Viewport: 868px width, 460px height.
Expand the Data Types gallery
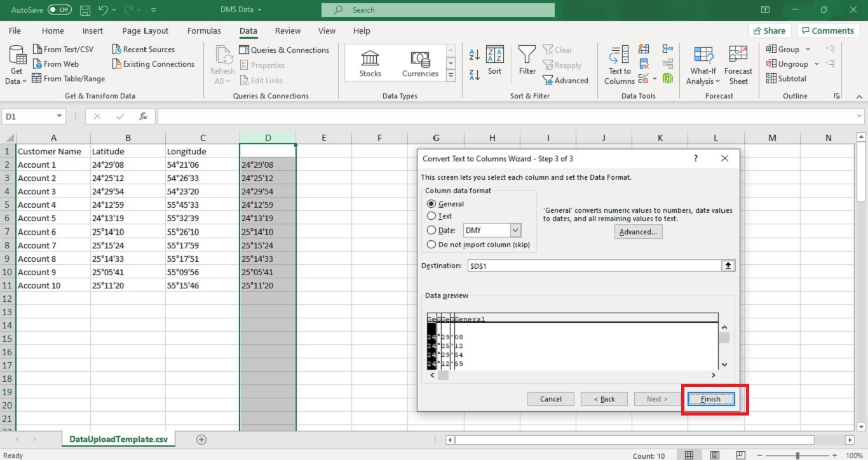pos(451,74)
